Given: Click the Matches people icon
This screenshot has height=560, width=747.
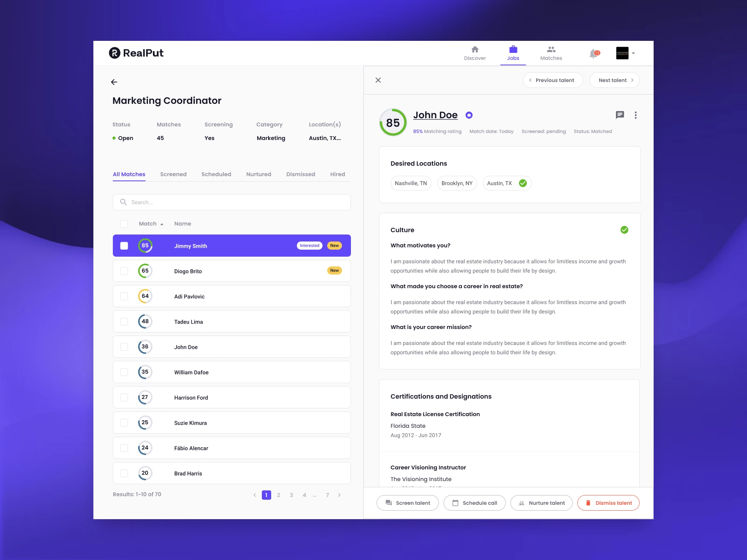Looking at the screenshot, I should click(x=551, y=49).
